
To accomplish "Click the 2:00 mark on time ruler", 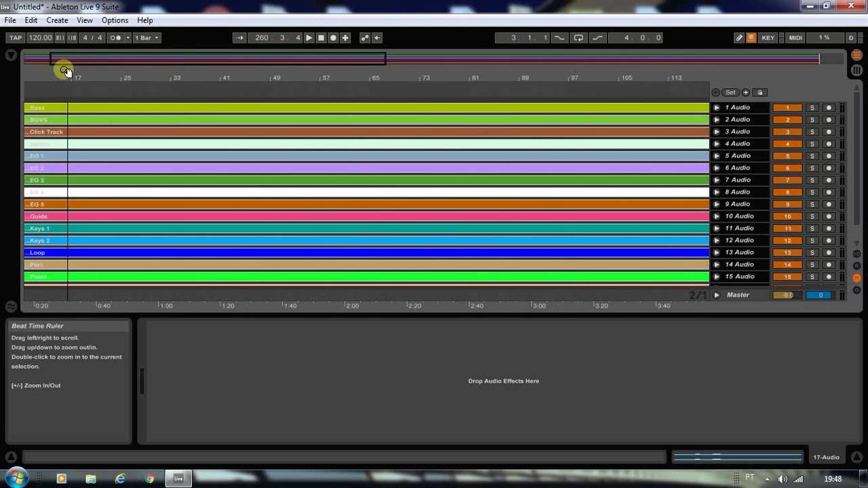I will click(x=352, y=306).
